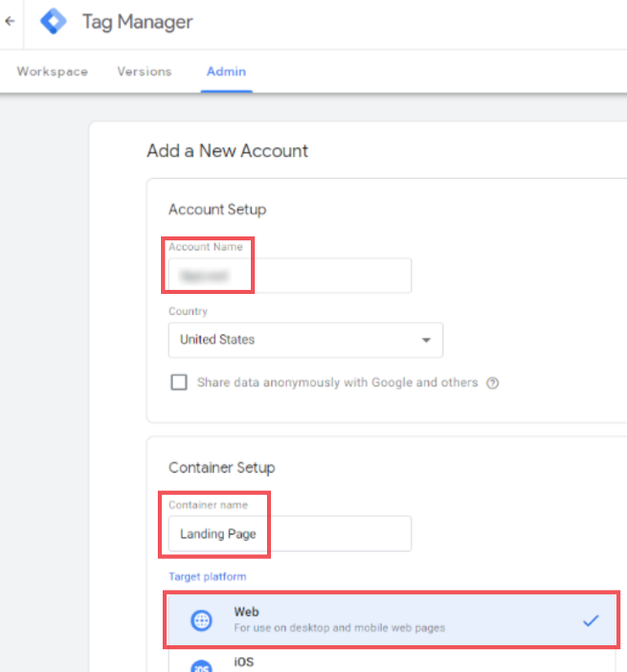Switch to the Workspace tab
The image size is (627, 672).
(x=52, y=71)
